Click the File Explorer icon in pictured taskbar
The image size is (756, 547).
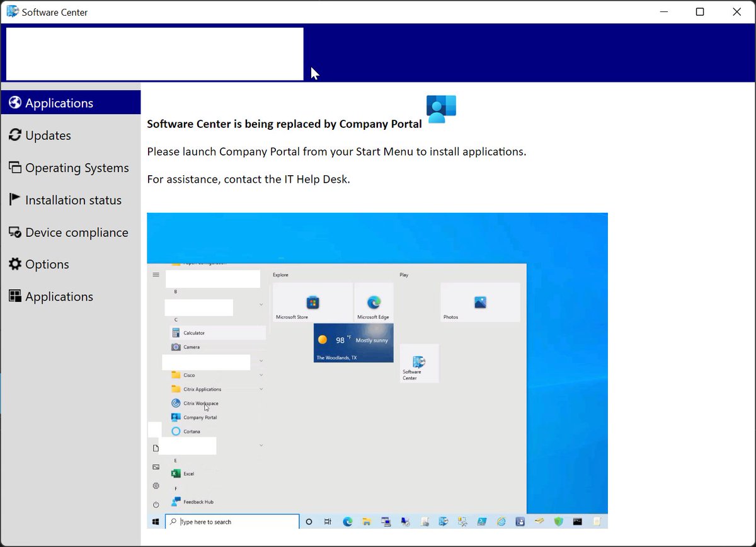coord(366,522)
